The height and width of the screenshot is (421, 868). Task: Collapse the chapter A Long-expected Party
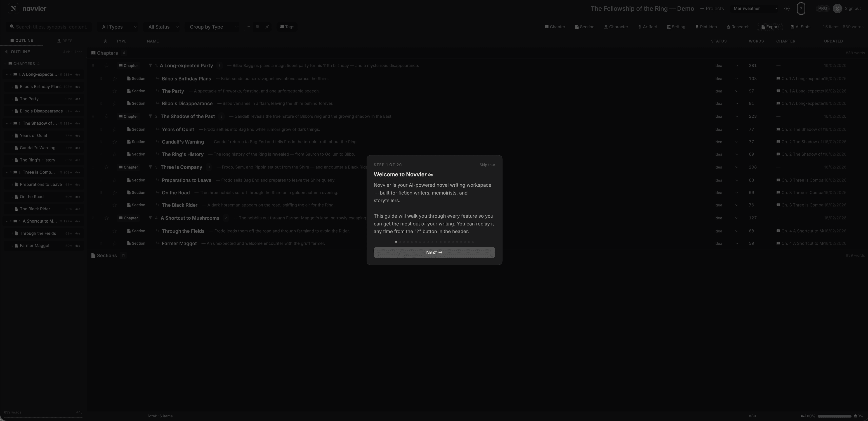click(150, 65)
